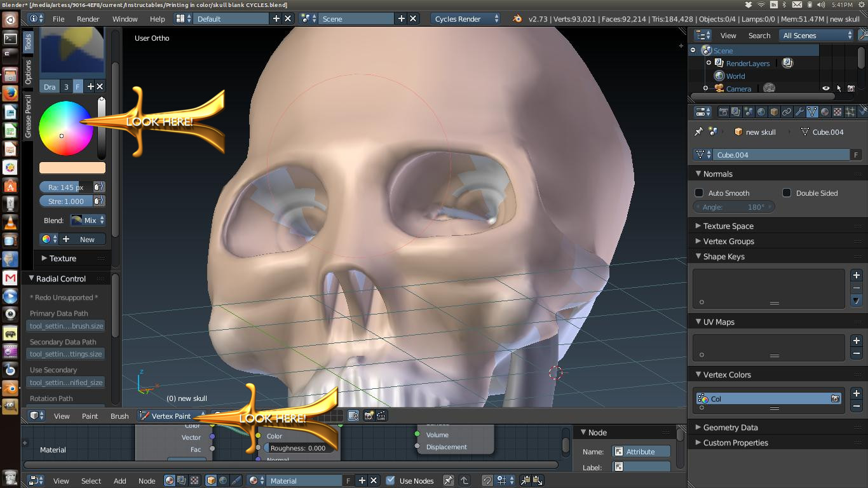Image resolution: width=868 pixels, height=488 pixels.
Task: Toggle Camera visibility eye in outliner
Action: [x=825, y=88]
